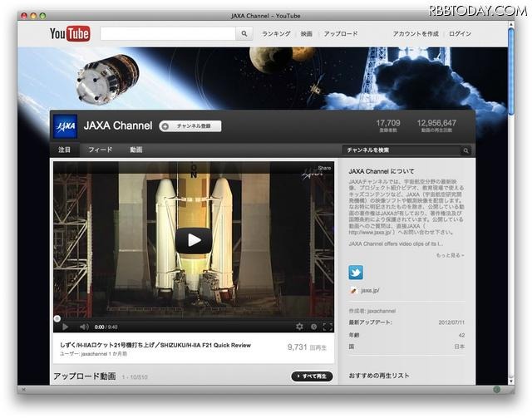Click the video progress scrubber handle
Image resolution: width=532 pixels, height=418 pixels.
click(57, 318)
